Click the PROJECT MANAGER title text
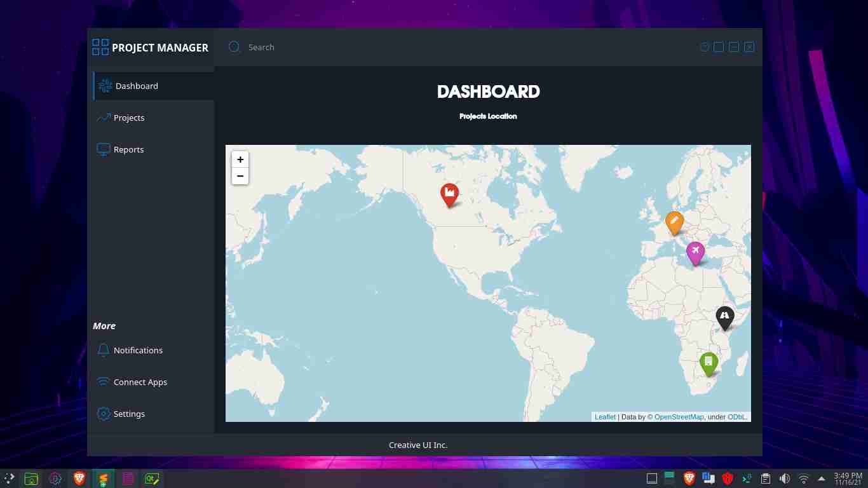Viewport: 868px width, 488px height. [160, 48]
